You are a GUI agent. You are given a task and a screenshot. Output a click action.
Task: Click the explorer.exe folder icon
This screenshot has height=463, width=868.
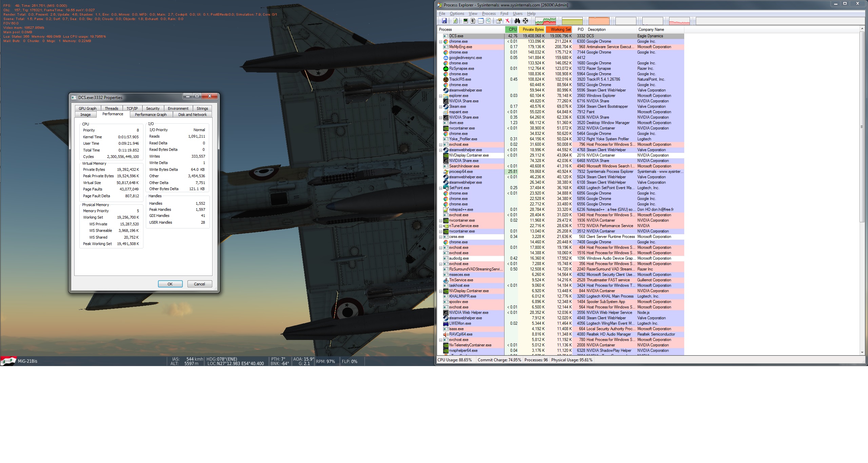click(446, 96)
